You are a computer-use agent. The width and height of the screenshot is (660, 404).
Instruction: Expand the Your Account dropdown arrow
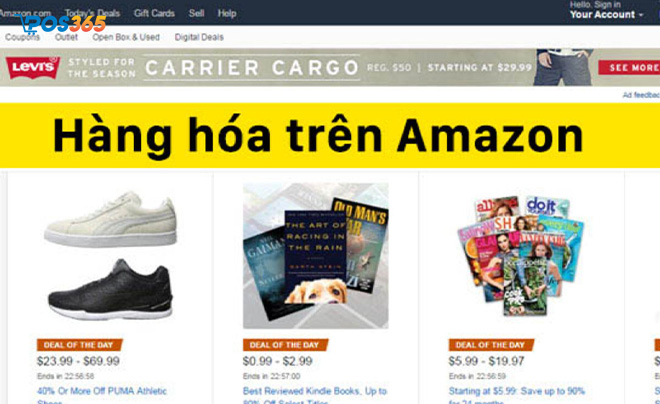(x=641, y=15)
